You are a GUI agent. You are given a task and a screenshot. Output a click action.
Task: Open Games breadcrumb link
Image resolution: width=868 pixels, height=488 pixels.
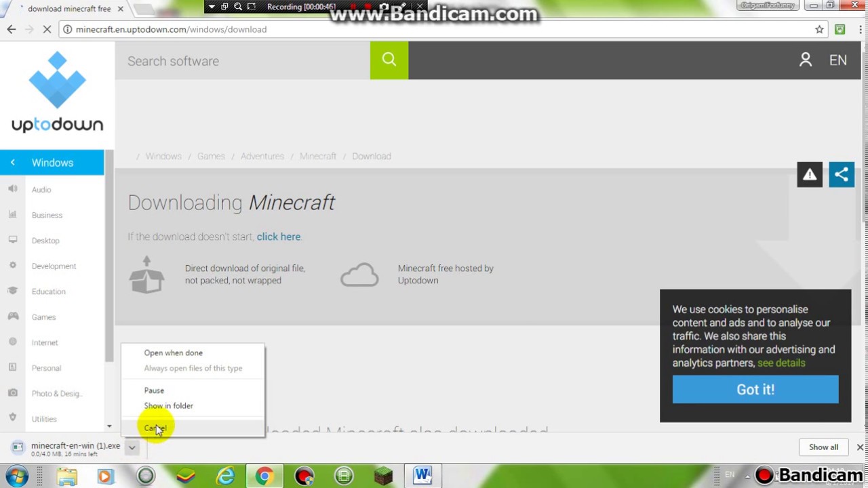point(211,156)
